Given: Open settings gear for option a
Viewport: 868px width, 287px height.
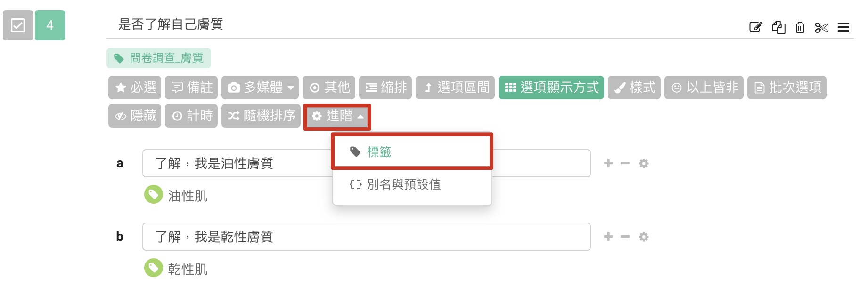Looking at the screenshot, I should pyautogui.click(x=644, y=163).
